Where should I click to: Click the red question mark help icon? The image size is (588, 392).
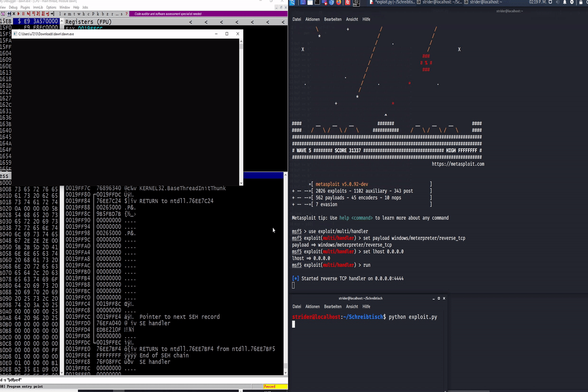(126, 14)
